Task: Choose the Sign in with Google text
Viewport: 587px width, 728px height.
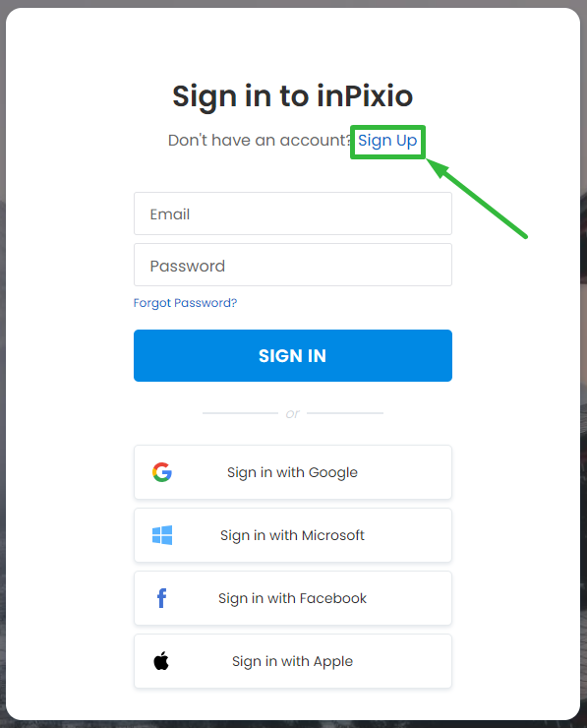Action: (292, 472)
